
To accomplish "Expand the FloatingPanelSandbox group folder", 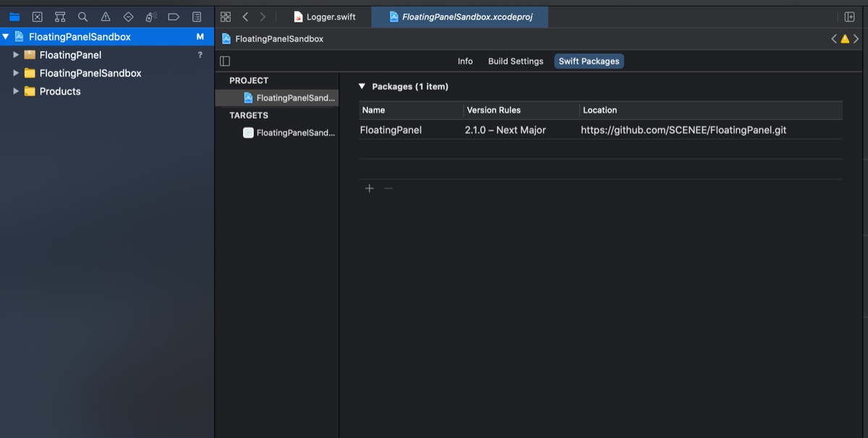I will point(16,73).
